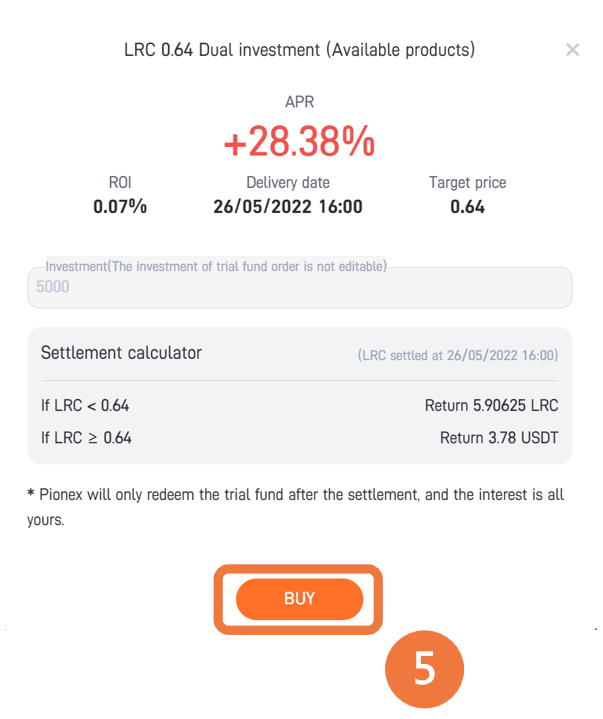Screen dimensions: 603x719
Task: Click the delivery date 26/05/2022 16:00
Action: pos(288,207)
